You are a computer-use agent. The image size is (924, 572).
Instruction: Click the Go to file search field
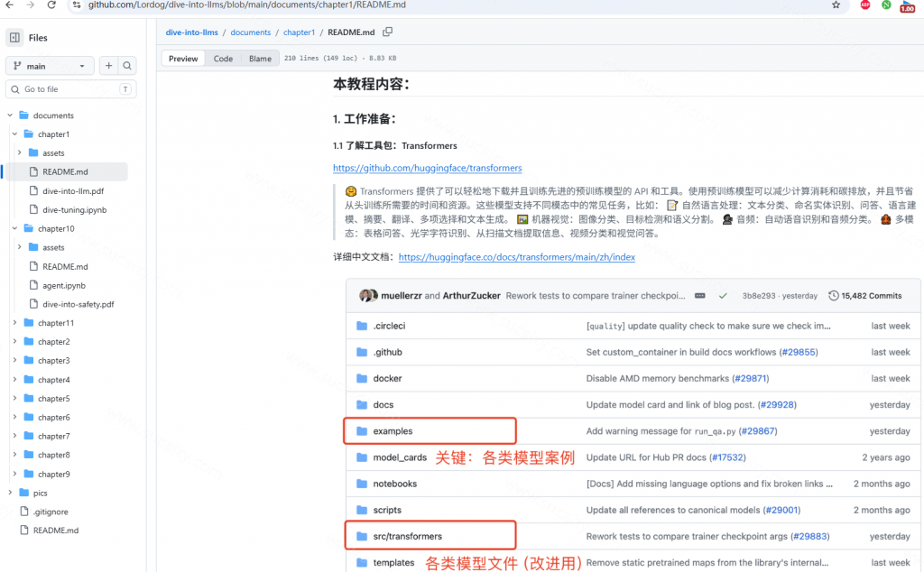(x=71, y=89)
